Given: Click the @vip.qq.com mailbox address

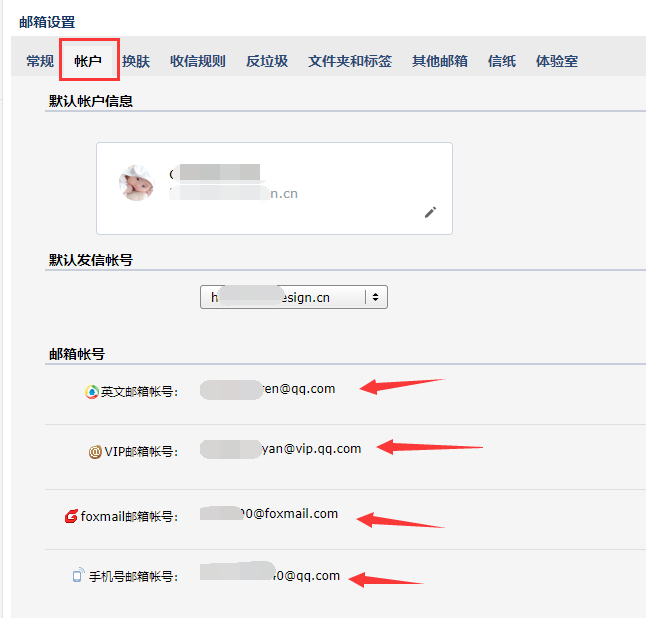Looking at the screenshot, I should [x=281, y=449].
